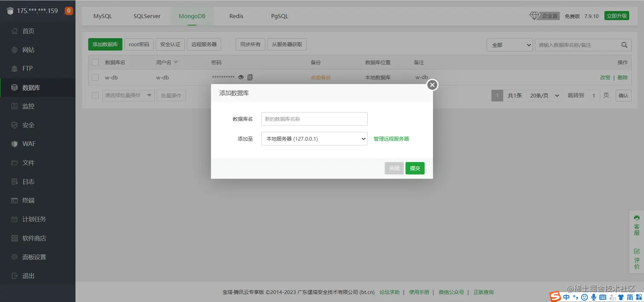This screenshot has height=302, width=644.
Task: Reveal the w-db password with eye icon
Action: pos(241,77)
